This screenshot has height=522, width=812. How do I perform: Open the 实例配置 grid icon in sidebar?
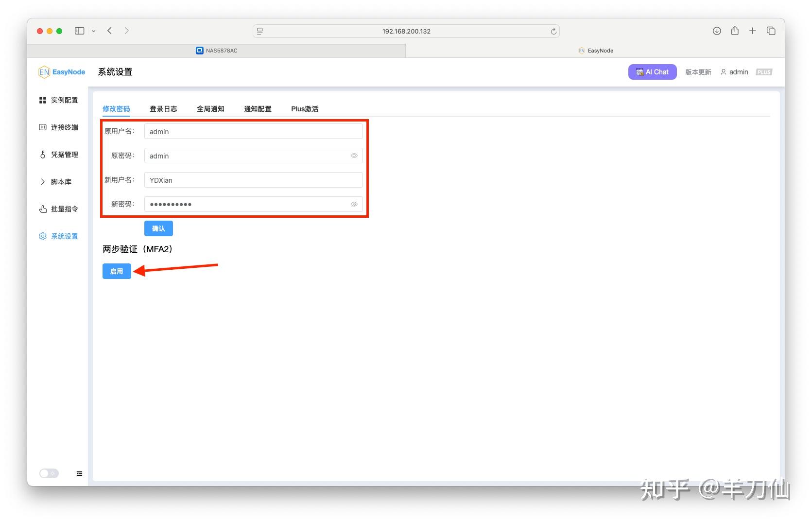tap(43, 100)
